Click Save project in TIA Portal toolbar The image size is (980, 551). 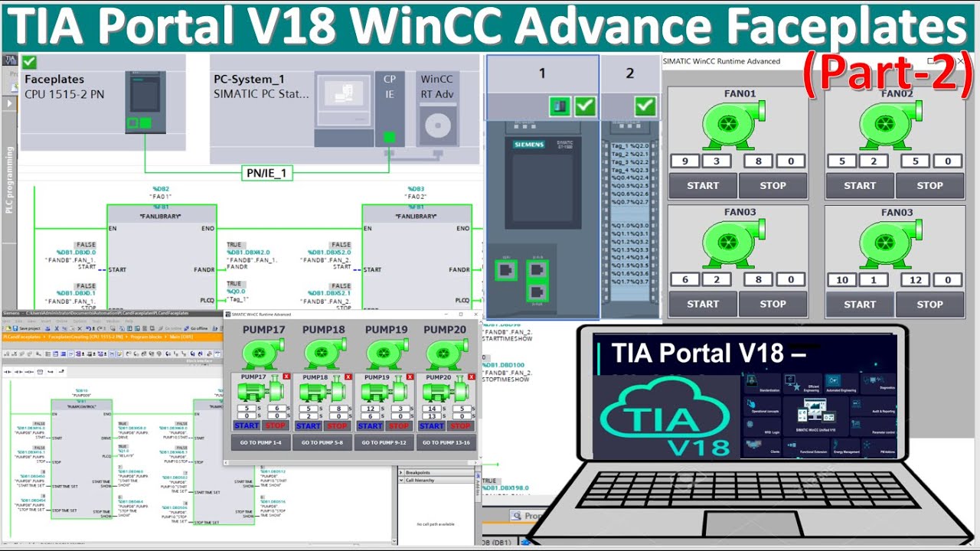pyautogui.click(x=27, y=328)
